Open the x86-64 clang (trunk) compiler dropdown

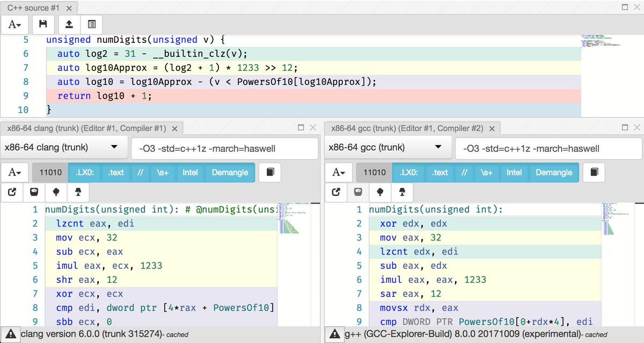tap(64, 148)
